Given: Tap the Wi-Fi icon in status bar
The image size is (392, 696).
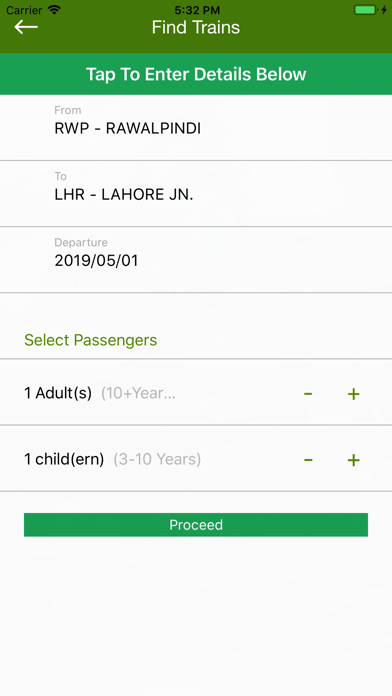Looking at the screenshot, I should click(54, 10).
